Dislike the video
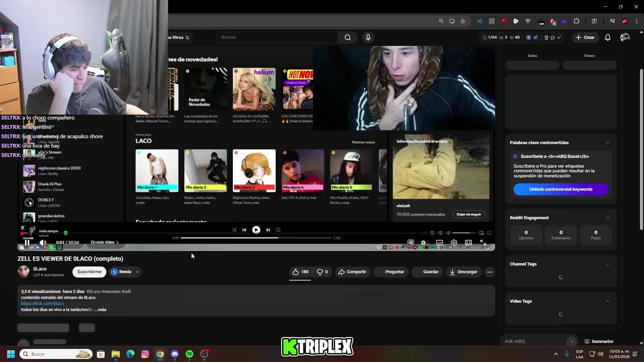Viewport: 644px width, 362px height. pos(322,271)
